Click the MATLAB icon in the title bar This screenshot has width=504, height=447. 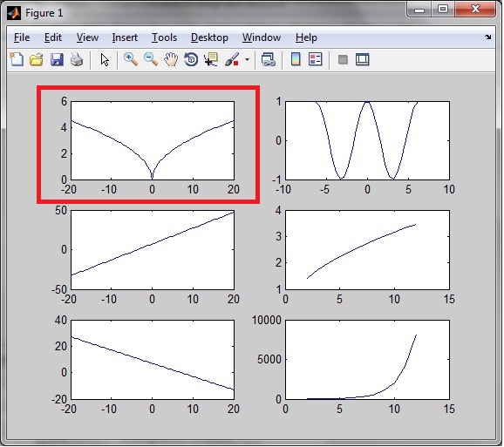click(x=14, y=13)
